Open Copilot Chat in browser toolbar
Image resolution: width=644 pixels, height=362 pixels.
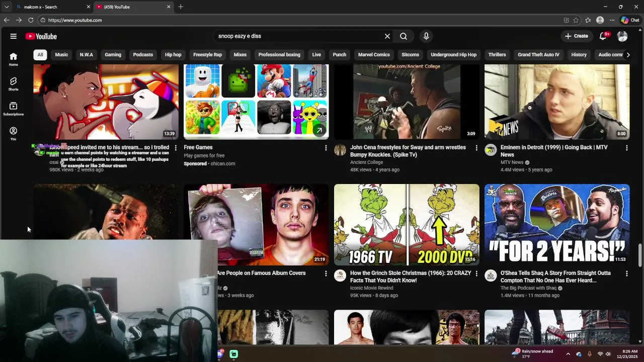[x=630, y=20]
